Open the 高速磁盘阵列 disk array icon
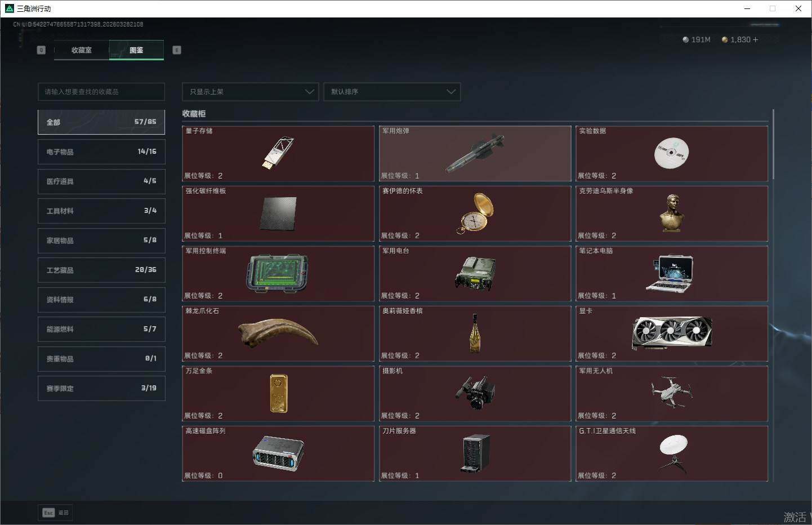This screenshot has width=812, height=525. click(278, 453)
